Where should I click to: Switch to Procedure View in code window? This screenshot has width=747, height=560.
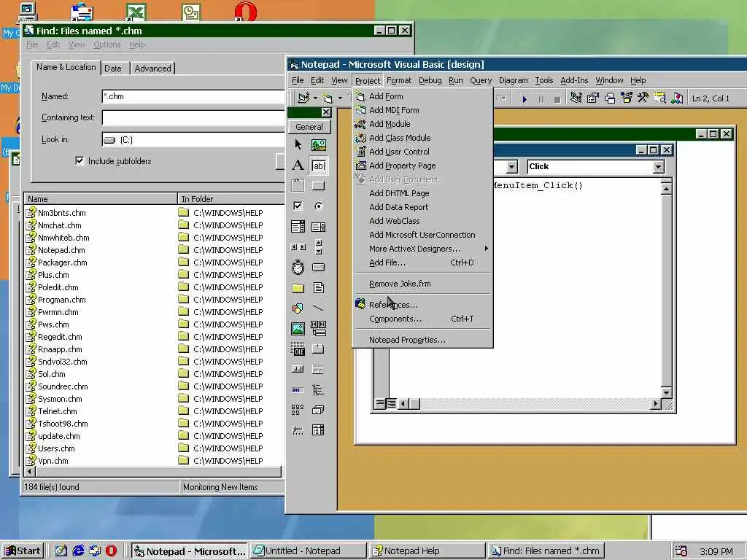(379, 404)
